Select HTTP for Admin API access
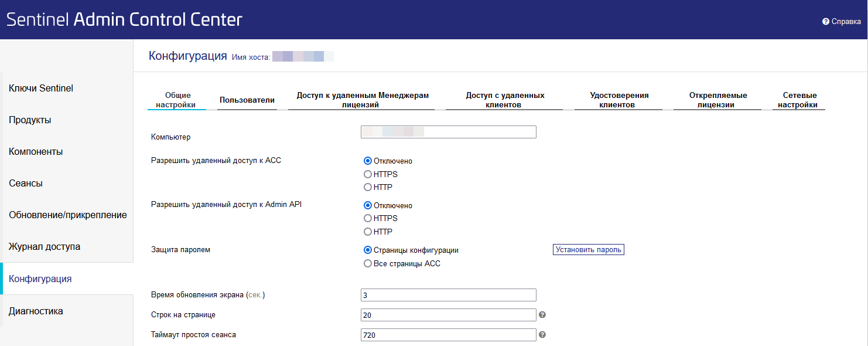The image size is (868, 346). [x=368, y=232]
